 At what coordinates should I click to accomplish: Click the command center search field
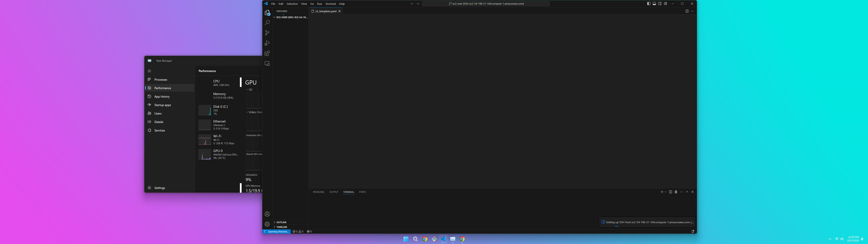[486, 4]
